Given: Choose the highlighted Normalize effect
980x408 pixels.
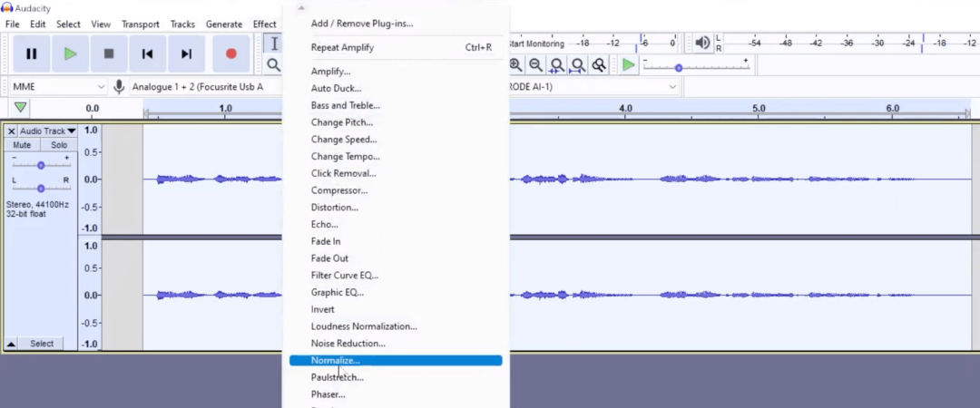Looking at the screenshot, I should coord(396,361).
